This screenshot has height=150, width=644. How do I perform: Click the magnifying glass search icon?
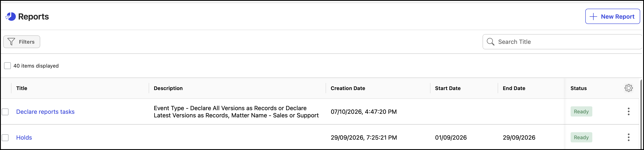pos(490,42)
